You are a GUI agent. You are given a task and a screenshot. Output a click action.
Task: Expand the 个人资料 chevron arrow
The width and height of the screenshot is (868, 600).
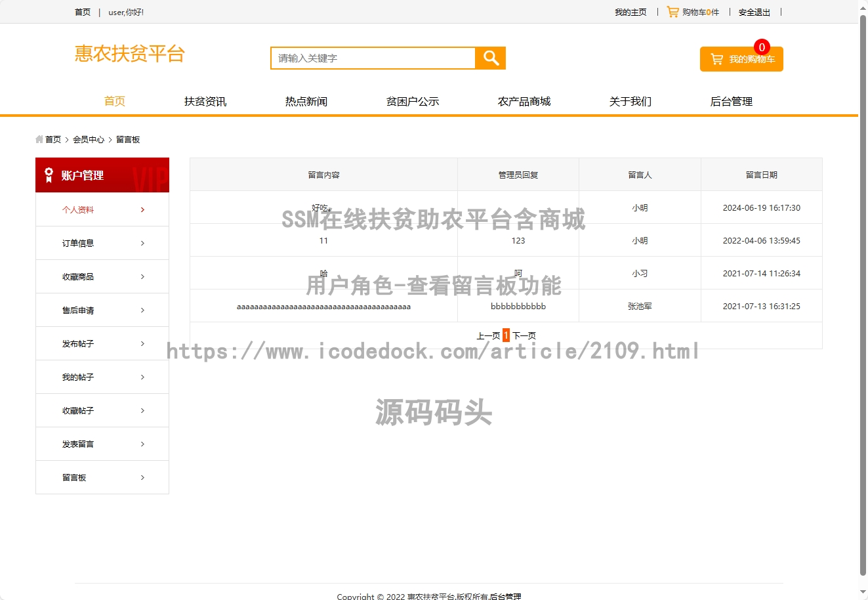click(x=142, y=209)
